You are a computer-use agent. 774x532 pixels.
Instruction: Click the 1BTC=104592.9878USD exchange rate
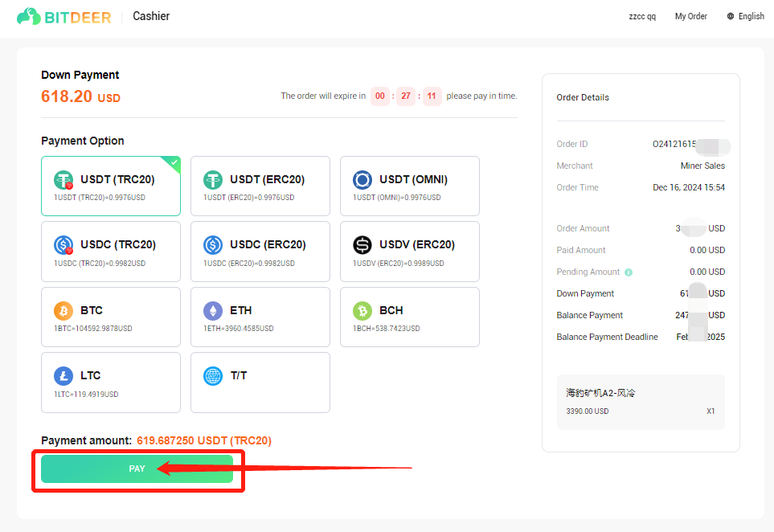pyautogui.click(x=93, y=328)
